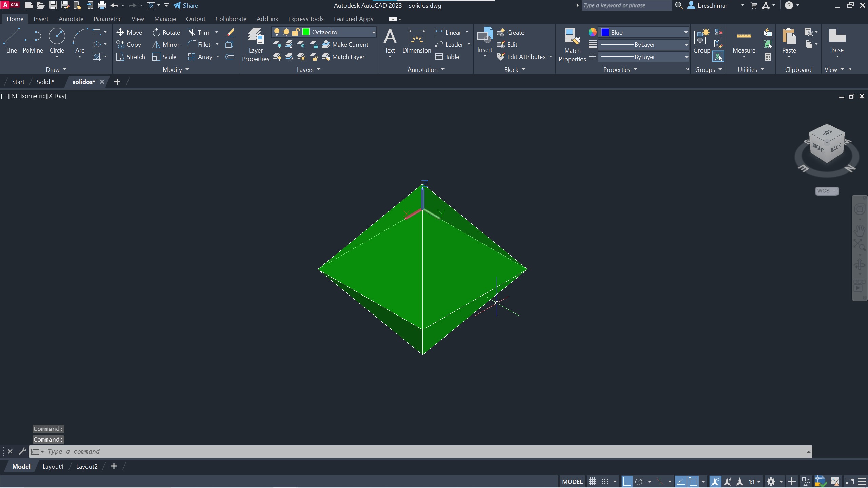Open the Layout1 tab
Viewport: 868px width, 488px height.
(x=53, y=466)
